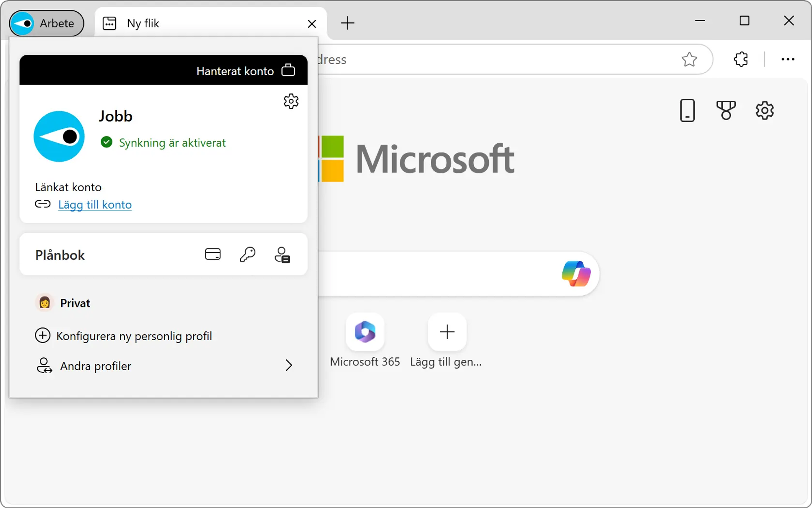Click the mobile phone icon on page
The width and height of the screenshot is (812, 508).
(687, 110)
